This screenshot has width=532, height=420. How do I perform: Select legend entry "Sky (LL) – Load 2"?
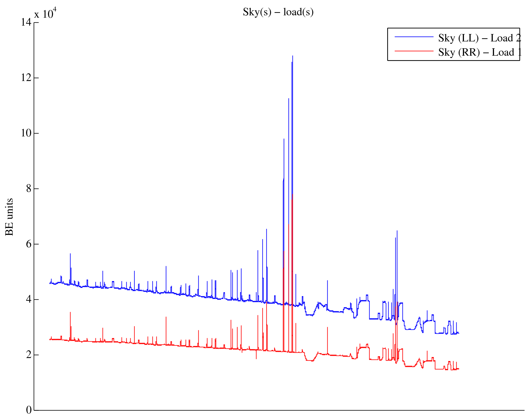[x=480, y=38]
